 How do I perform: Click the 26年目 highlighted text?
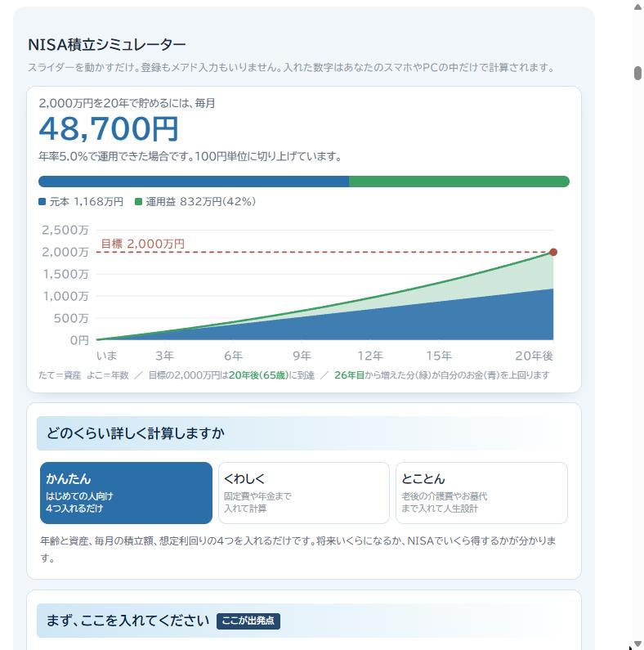(349, 375)
